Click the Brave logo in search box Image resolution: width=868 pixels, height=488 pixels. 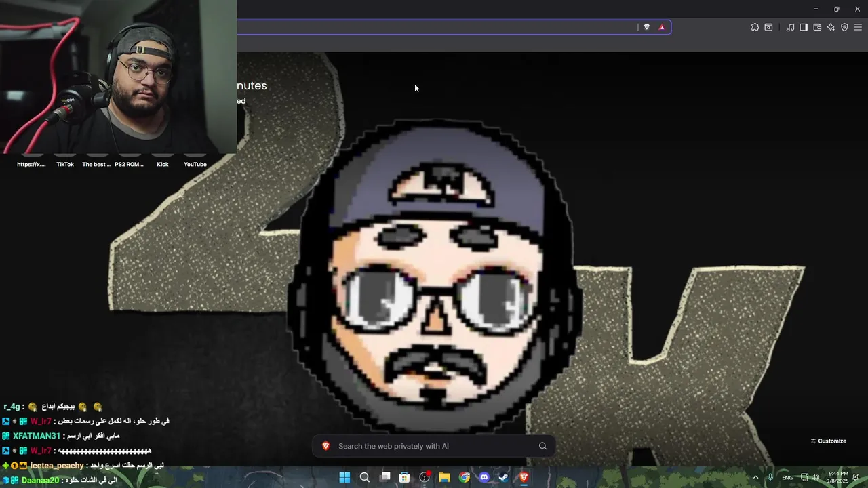click(x=326, y=446)
